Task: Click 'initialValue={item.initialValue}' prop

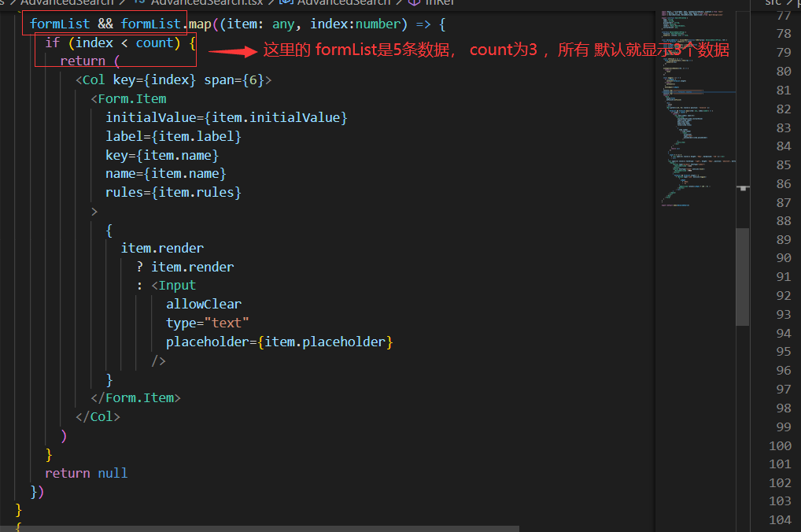Action: pyautogui.click(x=227, y=117)
